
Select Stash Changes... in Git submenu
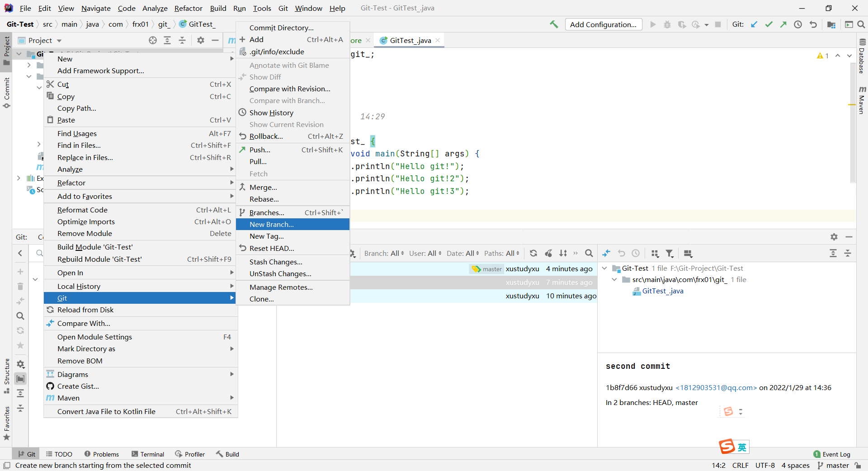[x=292, y=262]
